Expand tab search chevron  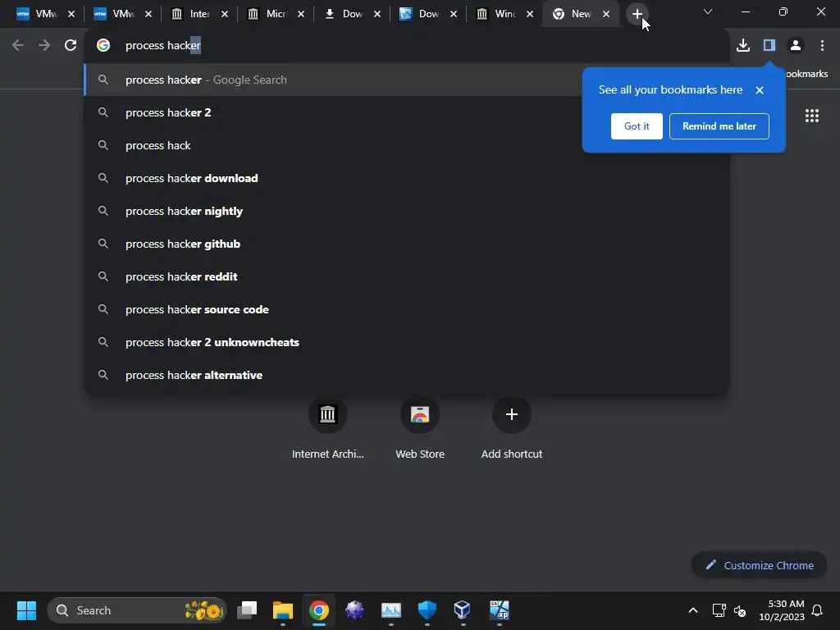coord(708,11)
